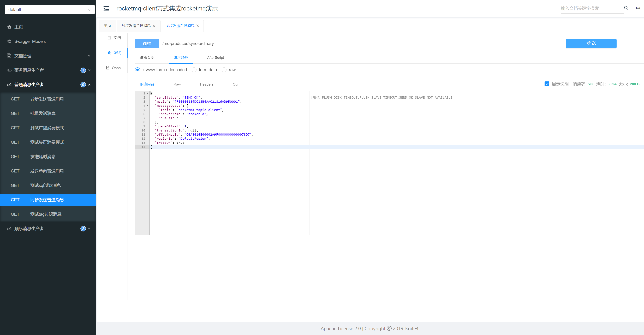Click the offsetMsgId line in response
Screen dimensions: 644x335
point(204,135)
